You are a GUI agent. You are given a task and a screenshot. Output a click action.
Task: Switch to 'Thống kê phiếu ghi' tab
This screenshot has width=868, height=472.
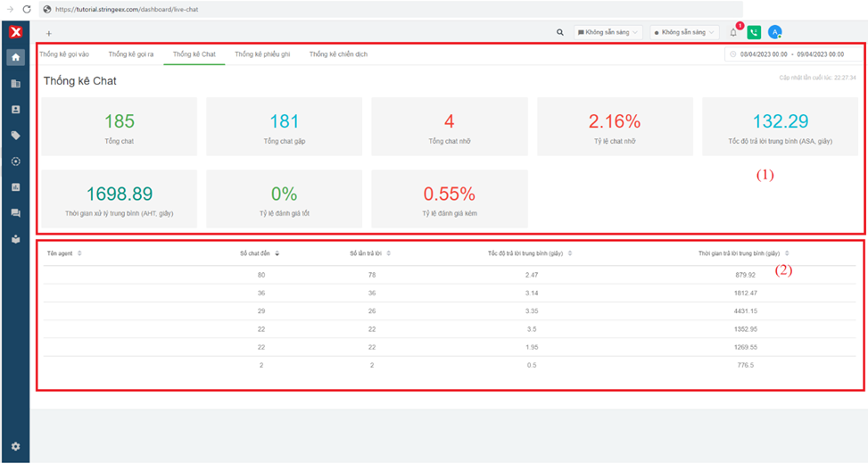coord(262,54)
